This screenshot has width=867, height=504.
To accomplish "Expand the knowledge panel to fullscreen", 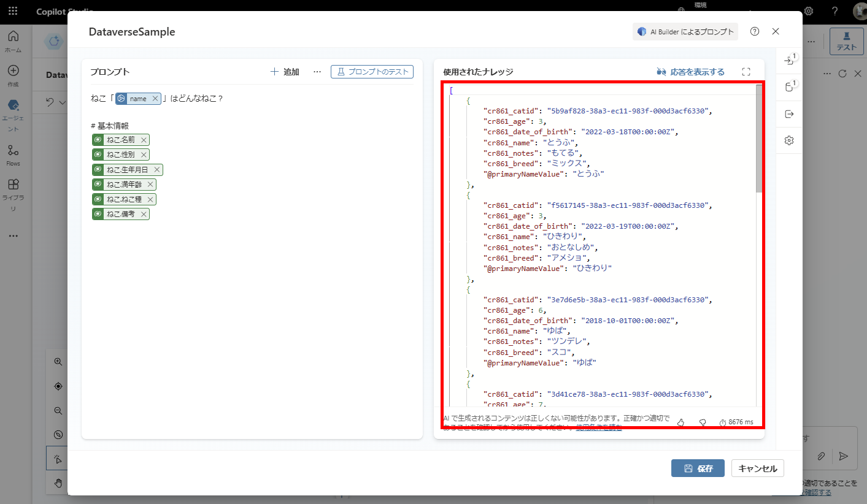I will [746, 71].
